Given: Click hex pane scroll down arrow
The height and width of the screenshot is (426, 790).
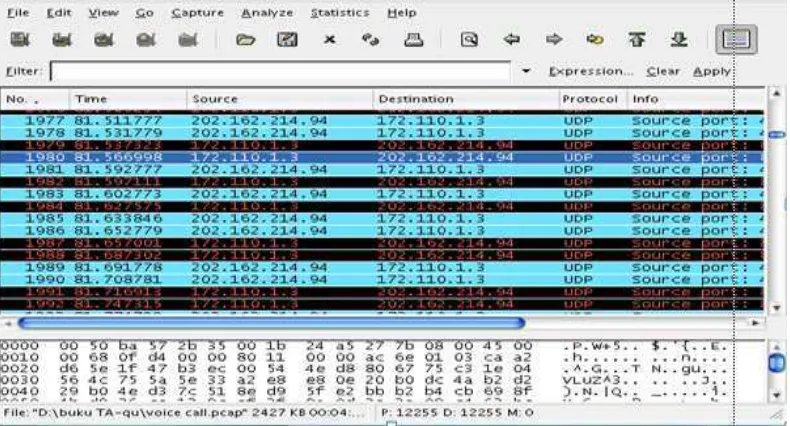Looking at the screenshot, I should click(x=777, y=395).
